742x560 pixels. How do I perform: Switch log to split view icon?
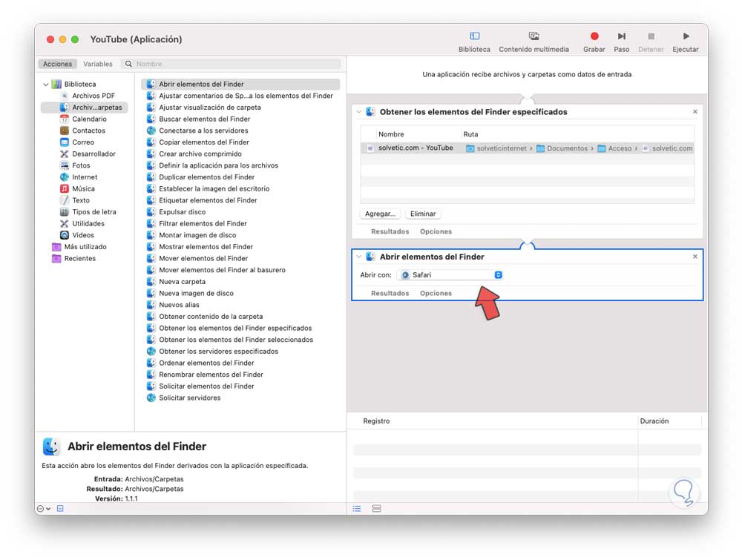pyautogui.click(x=377, y=508)
